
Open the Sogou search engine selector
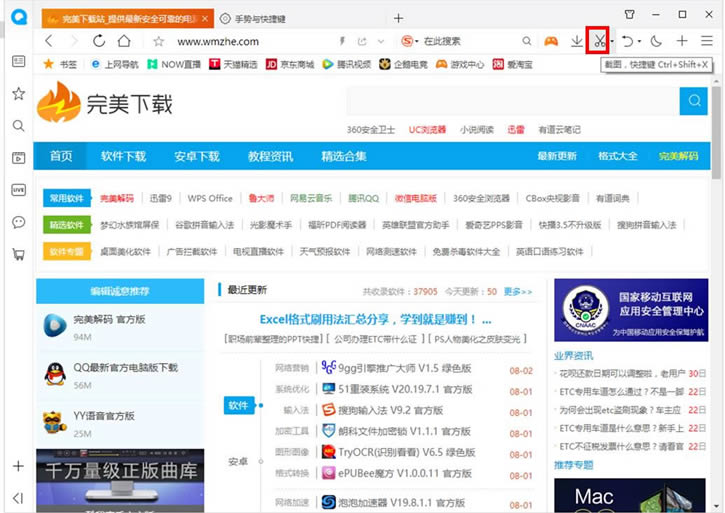point(410,41)
